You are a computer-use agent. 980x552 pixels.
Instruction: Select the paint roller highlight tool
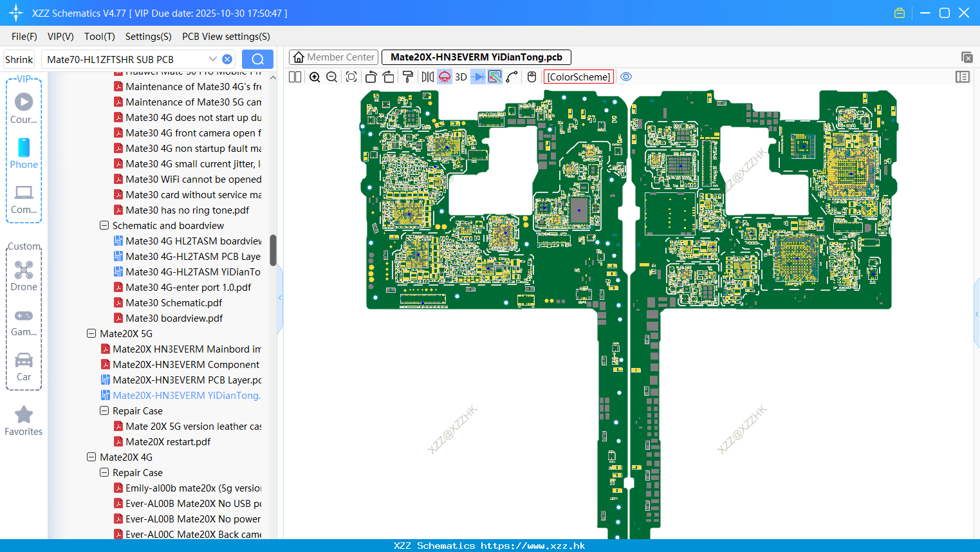click(408, 77)
